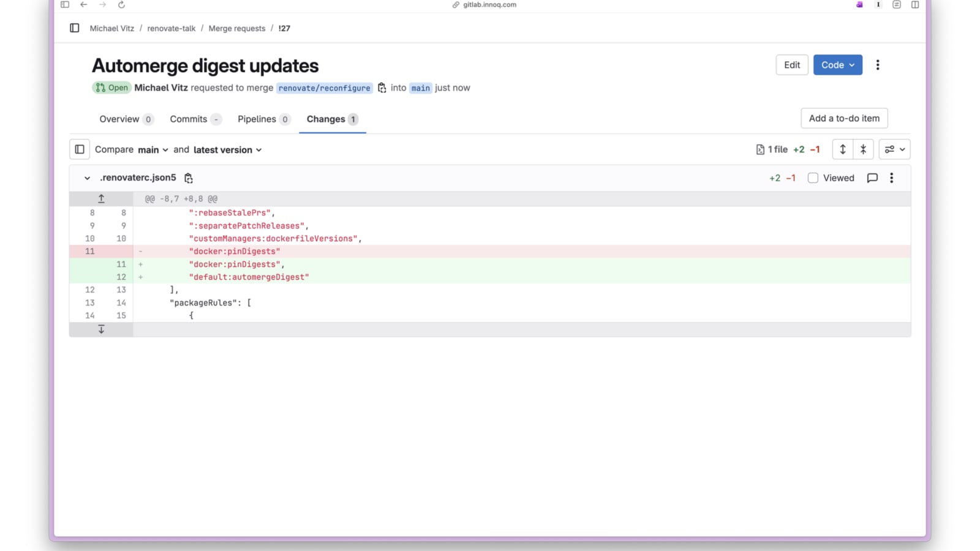
Task: Click the Edit button
Action: [792, 65]
